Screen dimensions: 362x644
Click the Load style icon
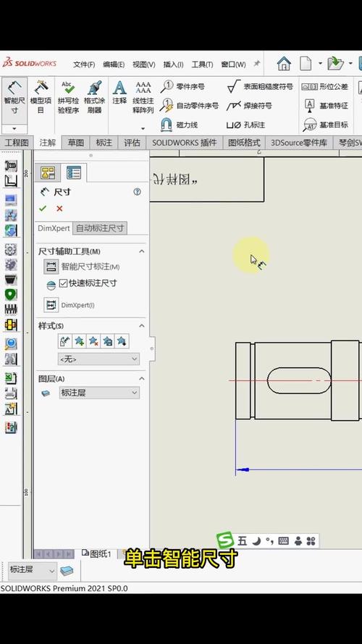(122, 341)
